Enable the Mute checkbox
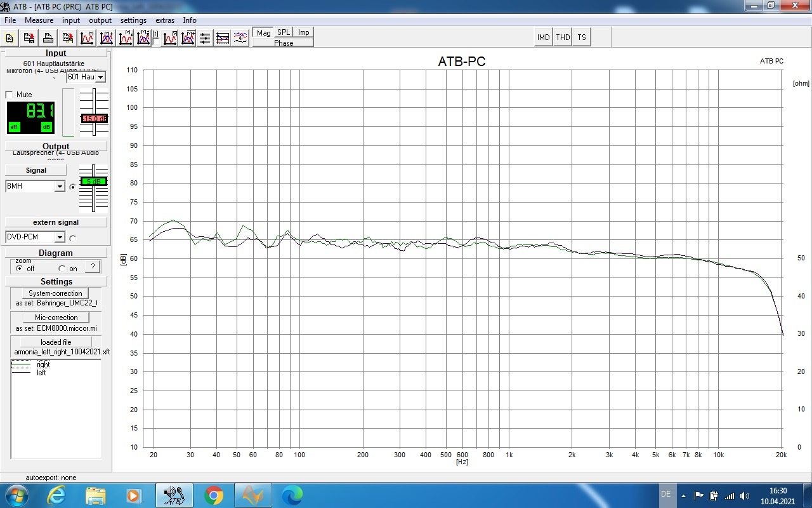The image size is (812, 508). 9,95
